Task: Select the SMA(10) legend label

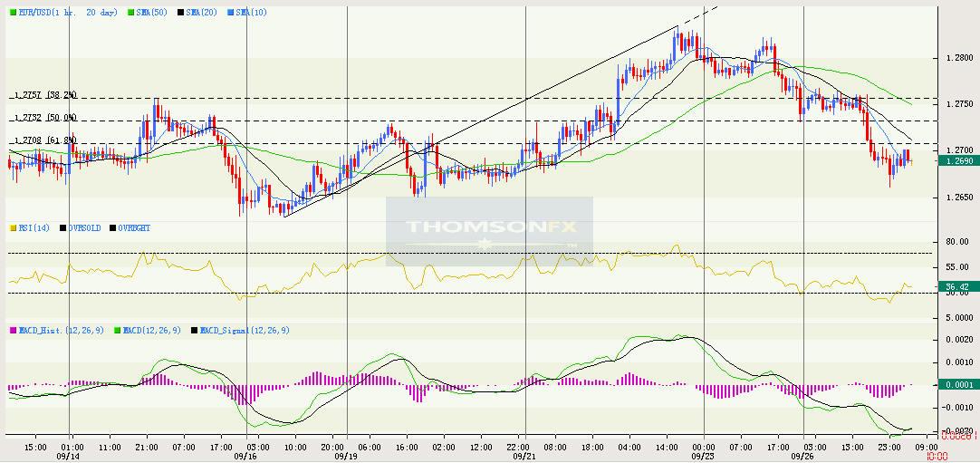Action: coord(251,12)
